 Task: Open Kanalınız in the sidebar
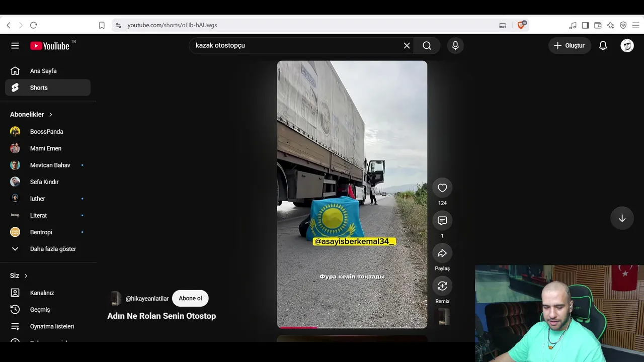point(48,293)
